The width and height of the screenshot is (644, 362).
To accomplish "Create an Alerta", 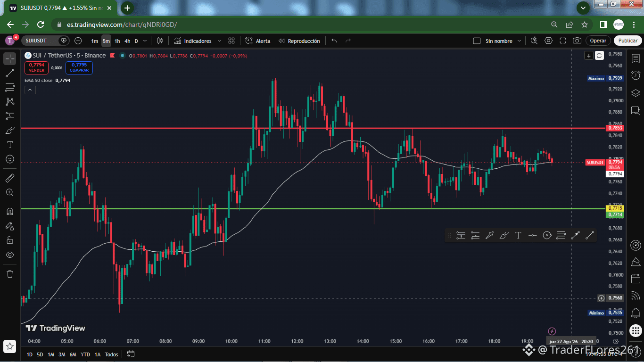I will [258, 41].
